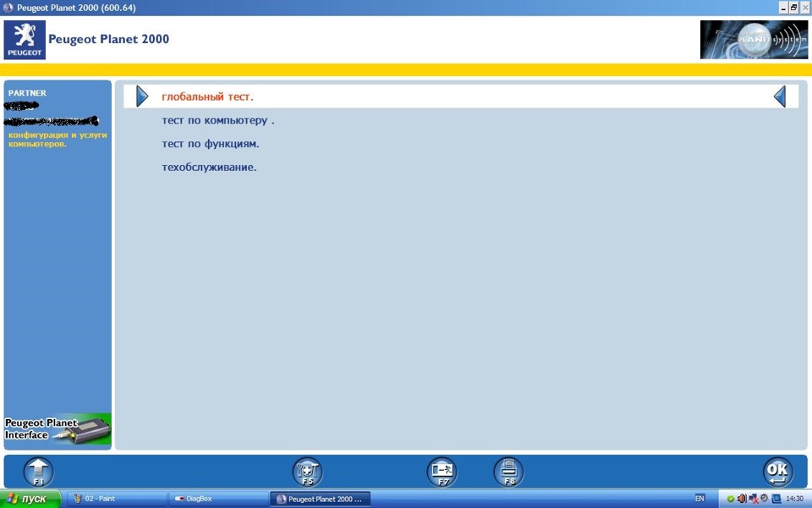Click the F5 tools icon

(308, 472)
